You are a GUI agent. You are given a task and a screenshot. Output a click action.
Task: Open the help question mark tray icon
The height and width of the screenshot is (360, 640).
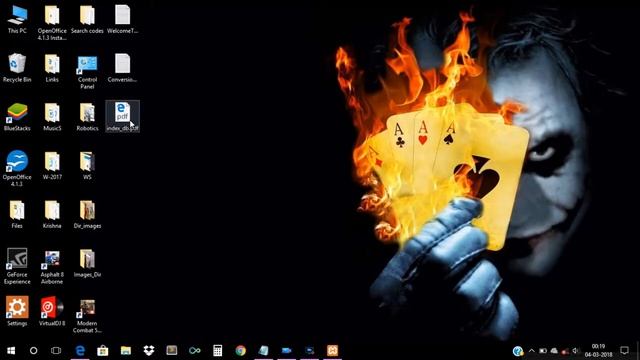518,351
